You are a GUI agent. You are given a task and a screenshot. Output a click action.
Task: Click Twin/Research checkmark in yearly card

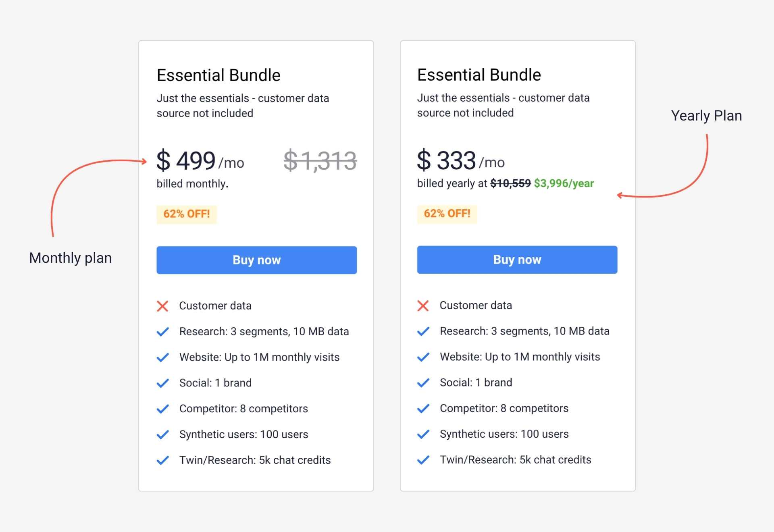tap(423, 460)
